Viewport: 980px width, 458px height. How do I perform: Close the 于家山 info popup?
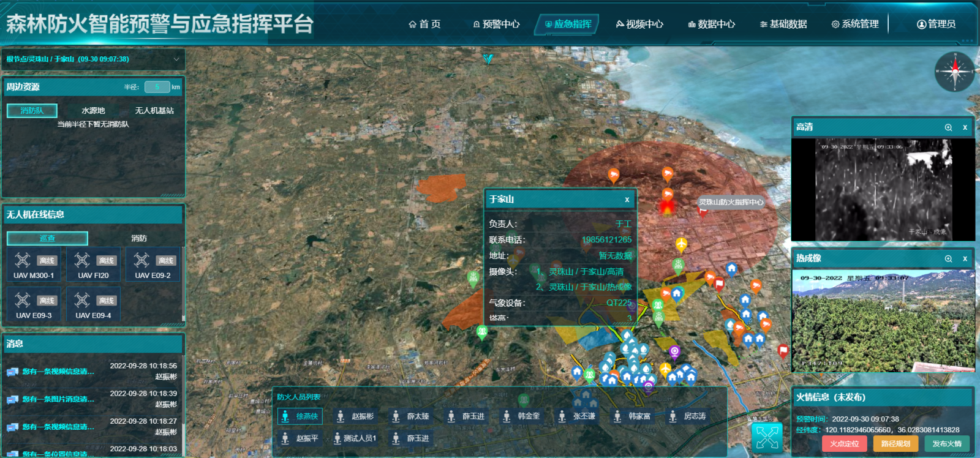click(627, 200)
